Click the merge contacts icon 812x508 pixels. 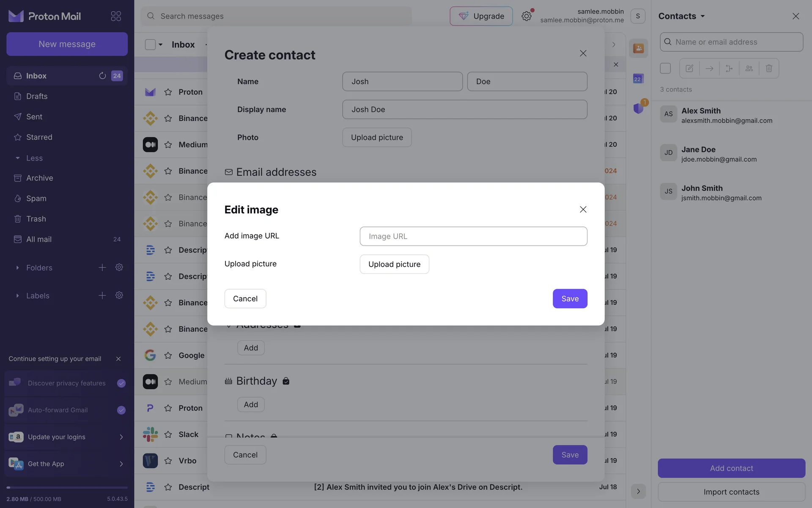click(729, 68)
